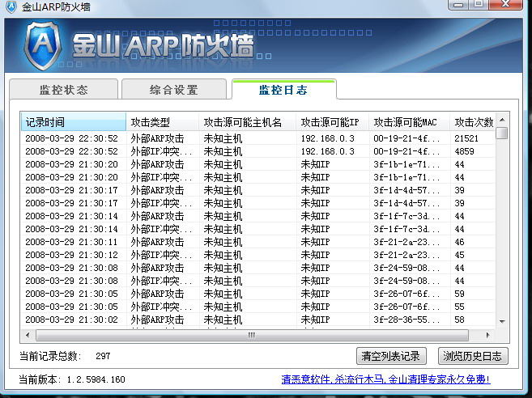The width and height of the screenshot is (532, 398).
Task: Select the 监控日志 tab
Action: click(283, 90)
